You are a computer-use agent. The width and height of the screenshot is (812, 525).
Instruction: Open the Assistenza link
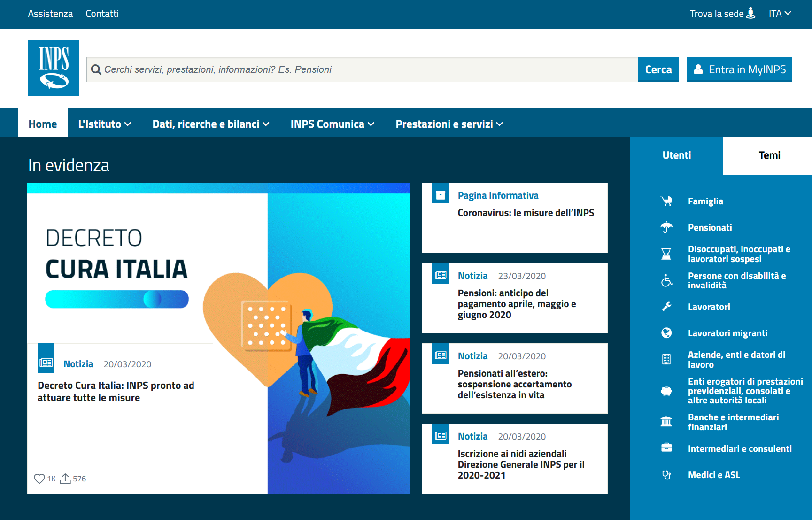[x=50, y=14]
